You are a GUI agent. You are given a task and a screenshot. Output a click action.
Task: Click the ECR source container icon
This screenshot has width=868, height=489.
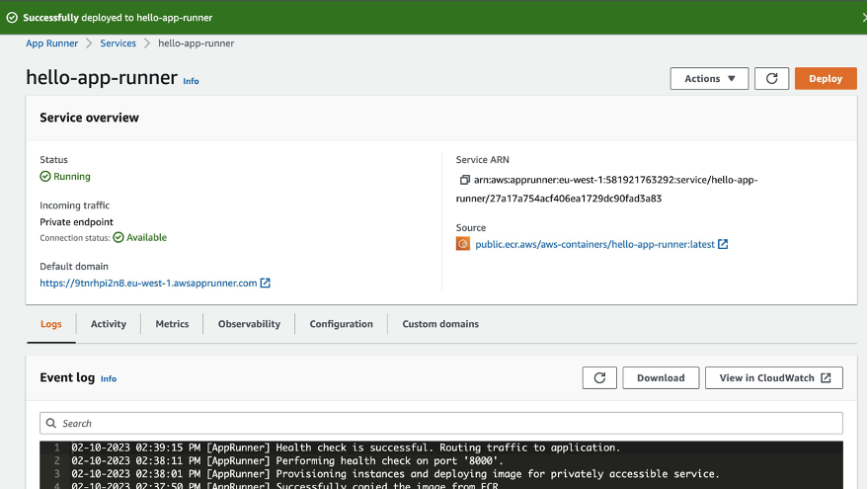463,244
